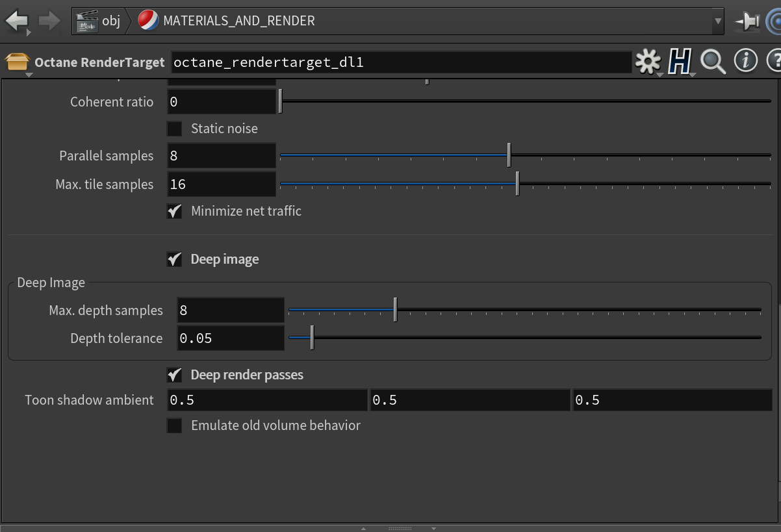Open the gear parameter settings menu
Screen dimensions: 781x532
[647, 62]
